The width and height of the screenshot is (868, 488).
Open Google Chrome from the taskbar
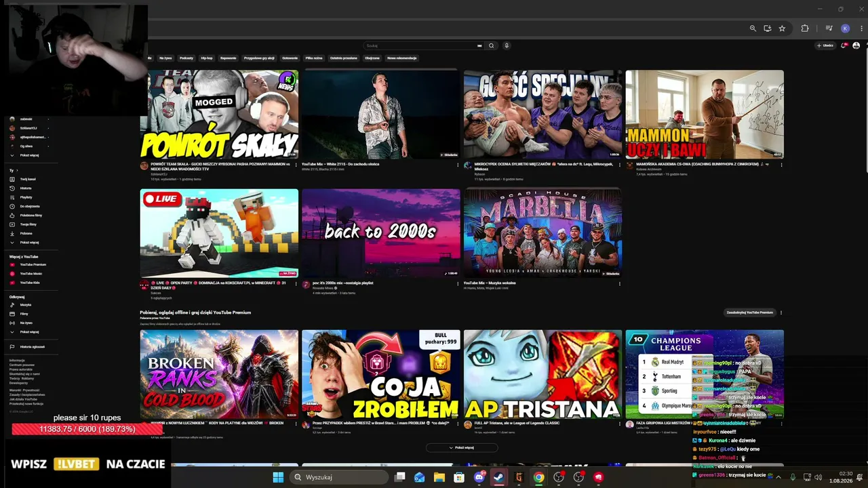coord(538,477)
